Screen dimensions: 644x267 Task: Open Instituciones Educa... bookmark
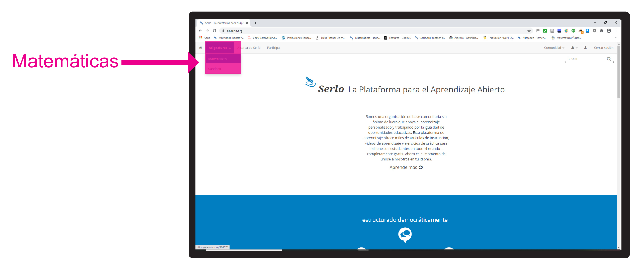(x=297, y=38)
